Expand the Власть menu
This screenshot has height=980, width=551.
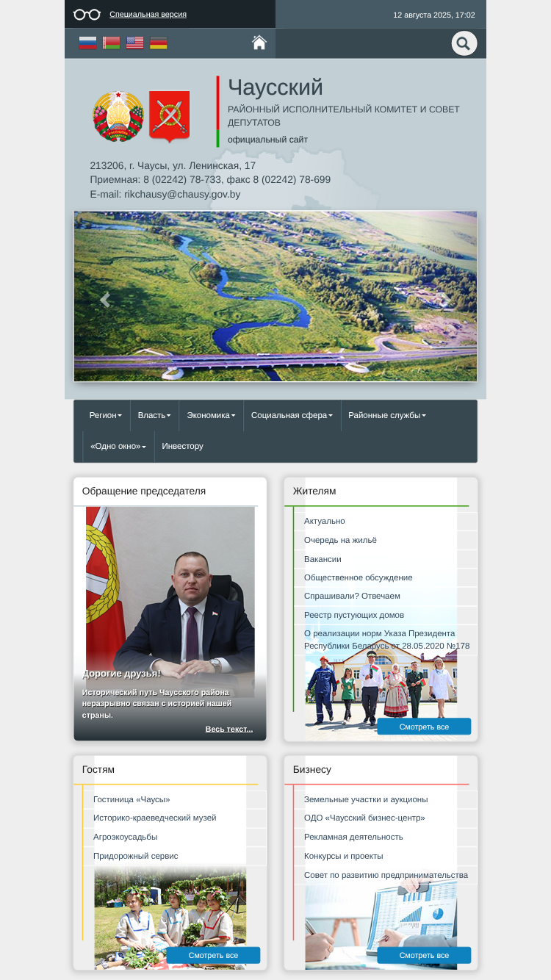tap(154, 415)
